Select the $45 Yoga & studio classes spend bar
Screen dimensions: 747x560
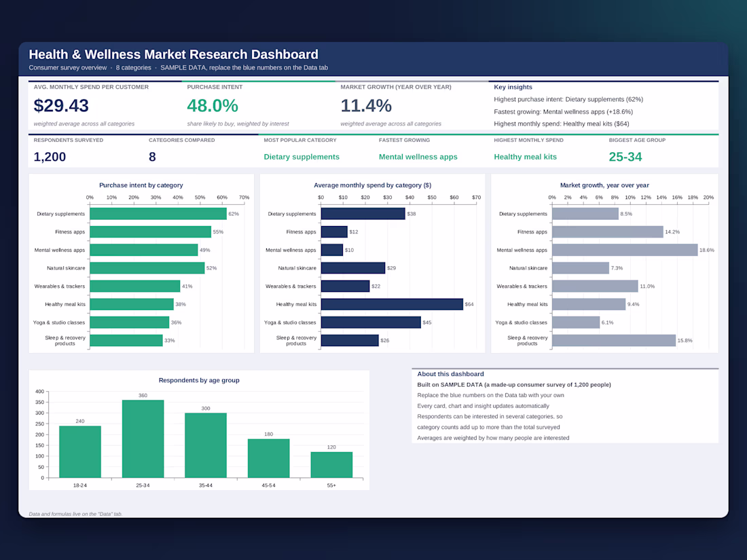pos(371,322)
